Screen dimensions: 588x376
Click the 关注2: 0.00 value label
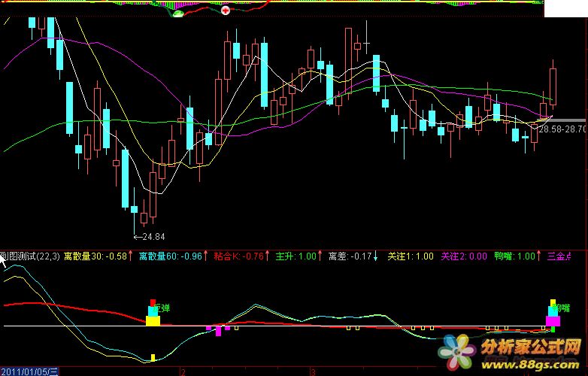coord(464,256)
